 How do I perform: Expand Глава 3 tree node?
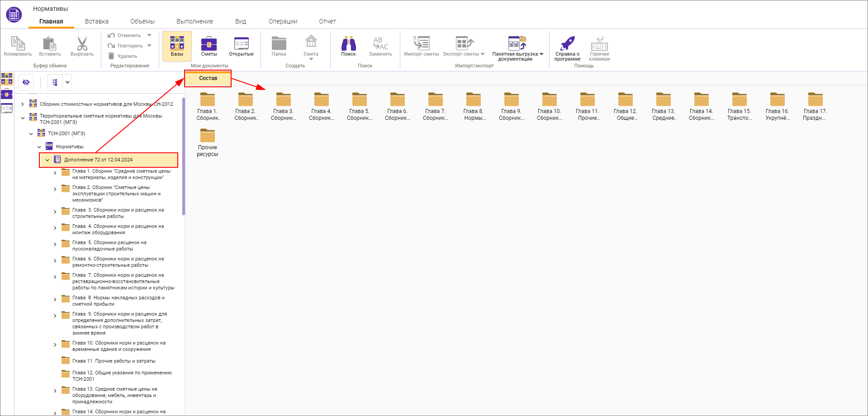[55, 212]
